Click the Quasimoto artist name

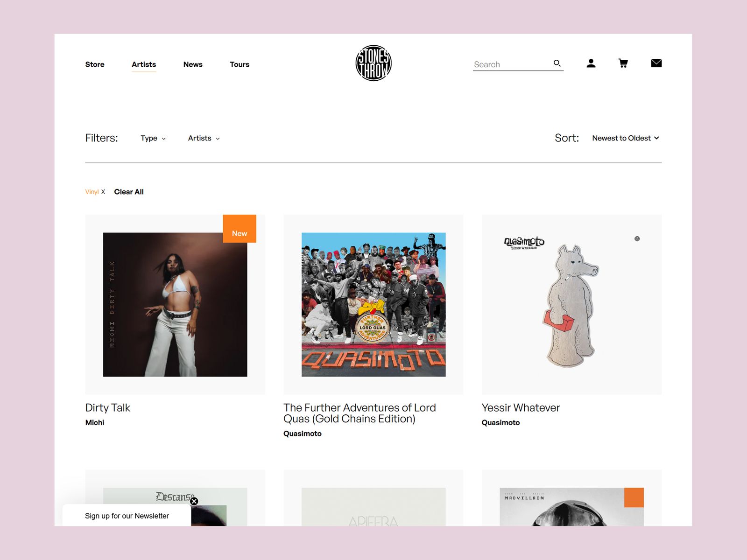click(501, 422)
